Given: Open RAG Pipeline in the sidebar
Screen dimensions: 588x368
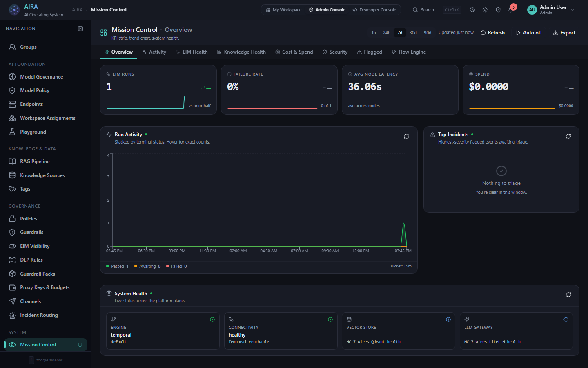Looking at the screenshot, I should click(46, 162).
